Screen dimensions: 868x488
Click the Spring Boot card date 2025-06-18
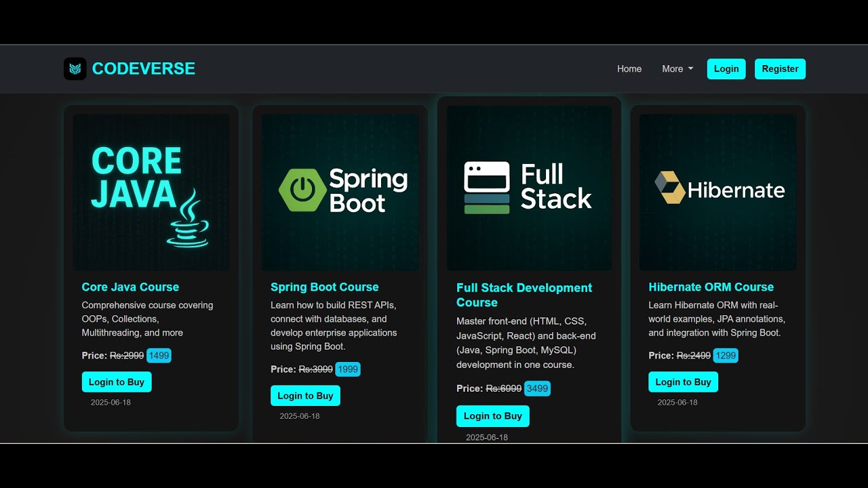point(300,415)
